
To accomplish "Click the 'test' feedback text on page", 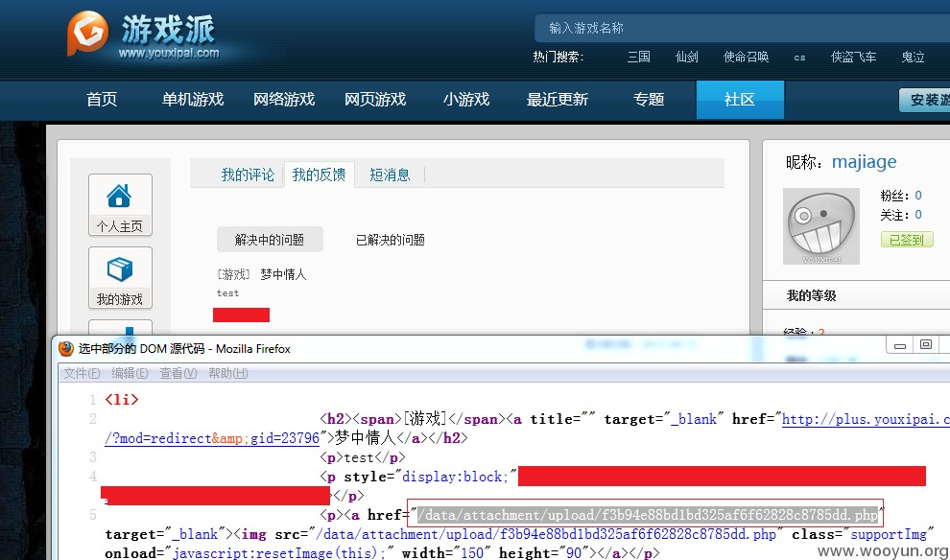I will coord(227,293).
